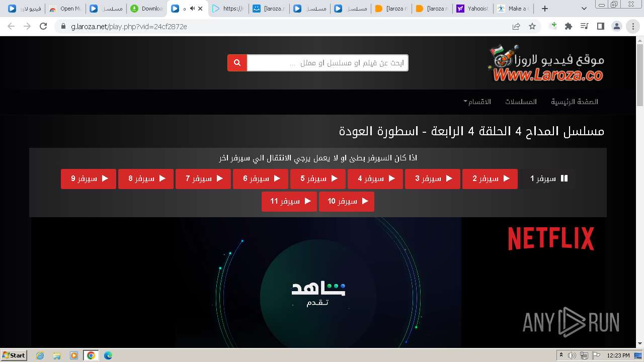The height and width of the screenshot is (362, 644).
Task: Open the Laroza site logo
Action: [x=546, y=63]
